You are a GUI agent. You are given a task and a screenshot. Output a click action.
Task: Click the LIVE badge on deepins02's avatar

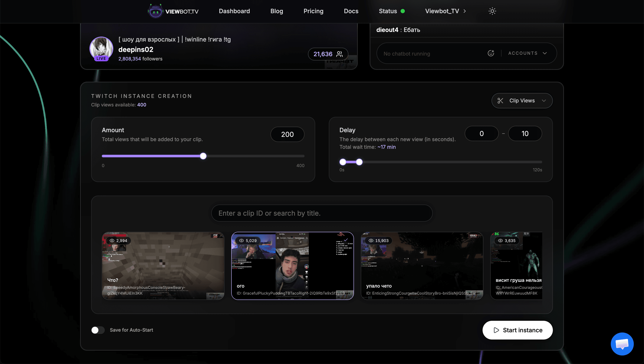click(x=101, y=58)
